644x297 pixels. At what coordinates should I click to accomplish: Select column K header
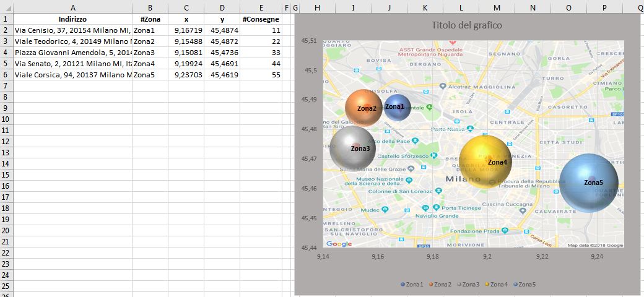click(x=425, y=7)
